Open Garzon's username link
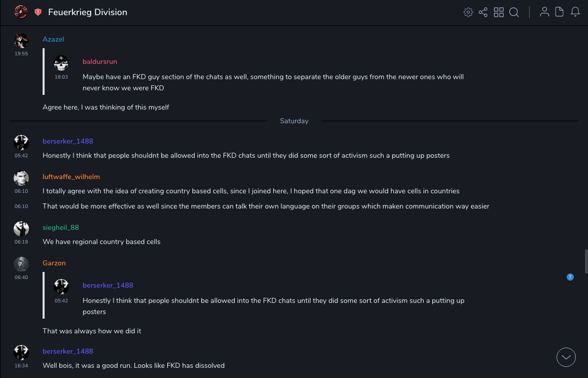Image resolution: width=588 pixels, height=378 pixels. (54, 263)
